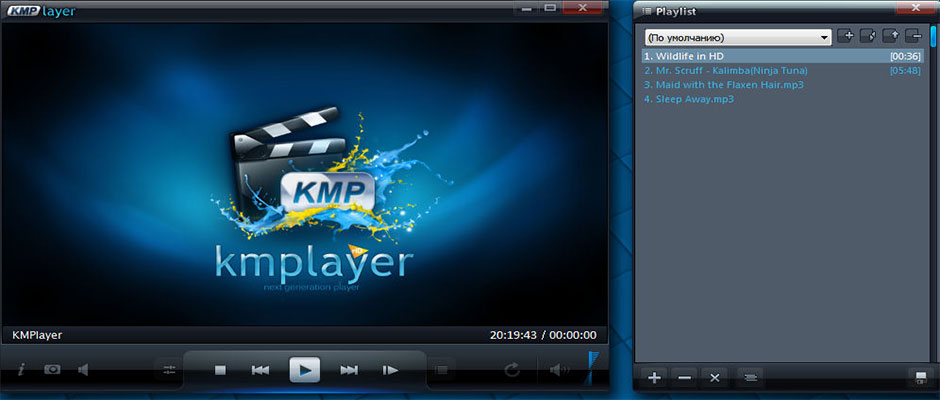Save the playlist with the floppy disk icon
The image size is (940, 400).
(921, 378)
